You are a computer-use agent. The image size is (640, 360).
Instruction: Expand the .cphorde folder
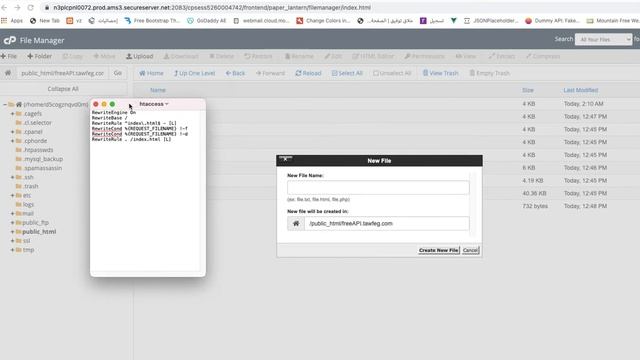pyautogui.click(x=12, y=141)
